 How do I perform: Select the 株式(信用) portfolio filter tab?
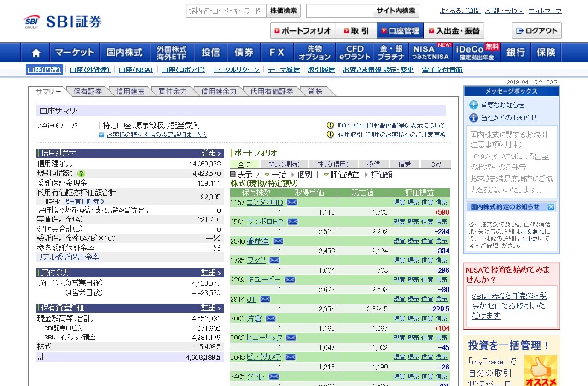333,164
